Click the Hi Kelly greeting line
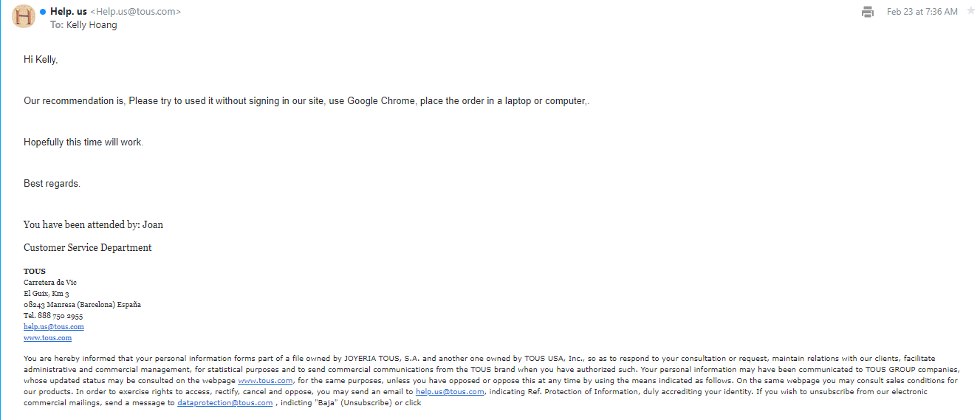The width and height of the screenshot is (980, 420). (41, 59)
